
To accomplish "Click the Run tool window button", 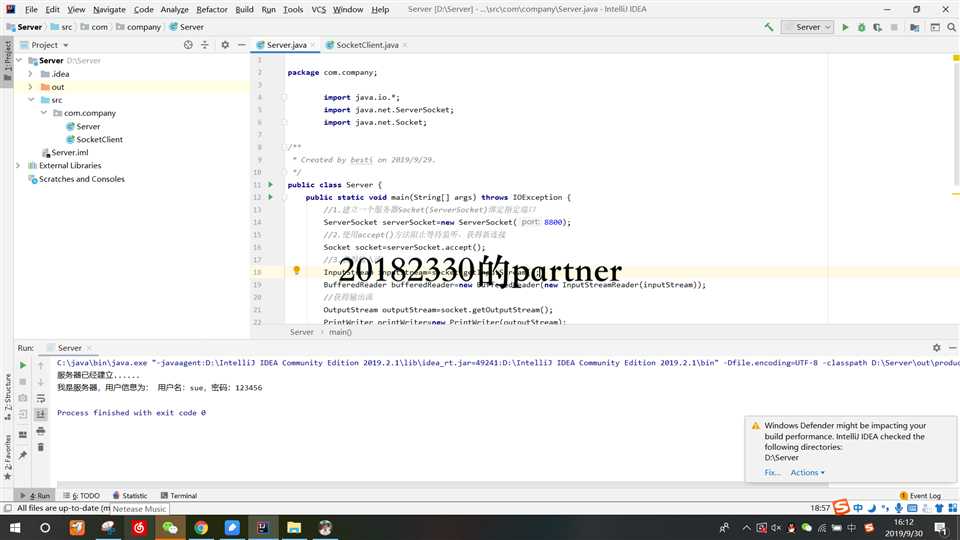I will point(36,495).
